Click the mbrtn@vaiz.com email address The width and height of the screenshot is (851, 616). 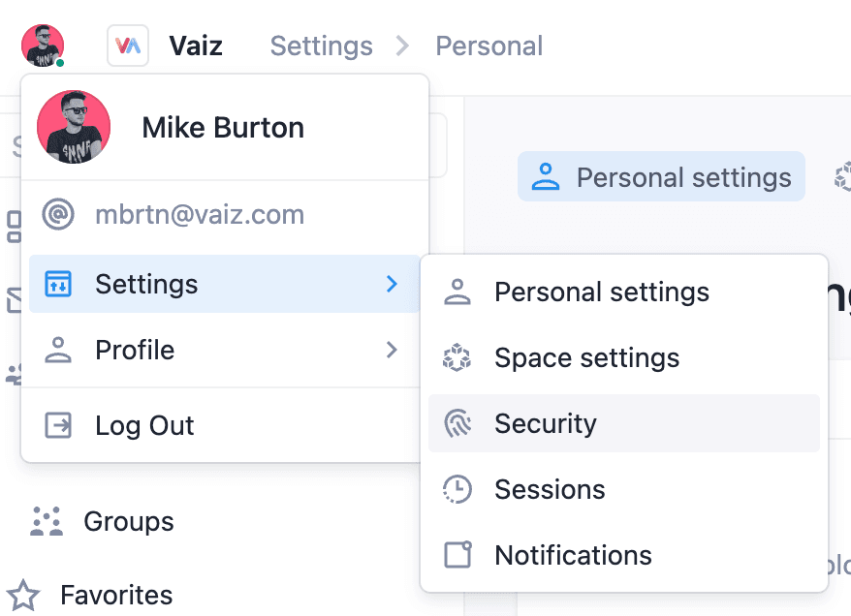200,215
